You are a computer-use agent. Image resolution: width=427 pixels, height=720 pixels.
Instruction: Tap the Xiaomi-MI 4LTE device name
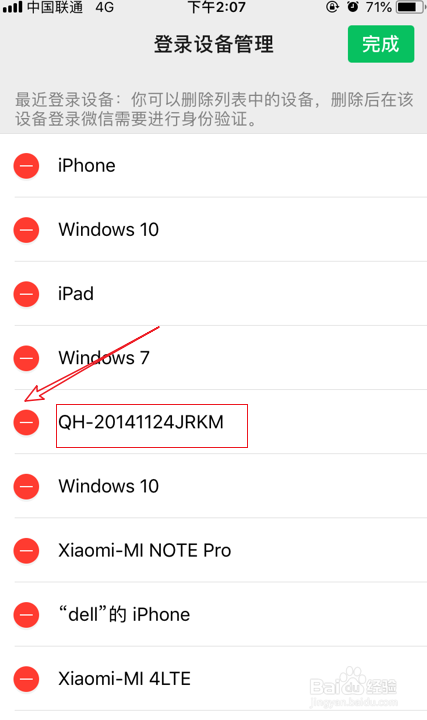click(124, 679)
